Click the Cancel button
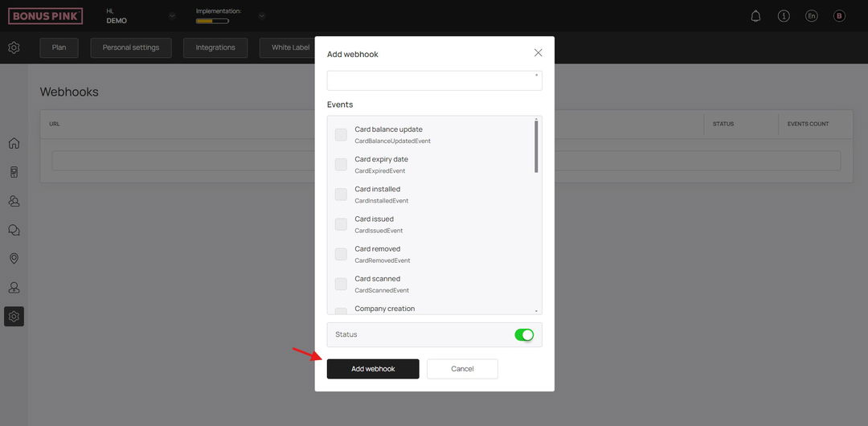Viewport: 868px width, 426px height. [x=462, y=369]
